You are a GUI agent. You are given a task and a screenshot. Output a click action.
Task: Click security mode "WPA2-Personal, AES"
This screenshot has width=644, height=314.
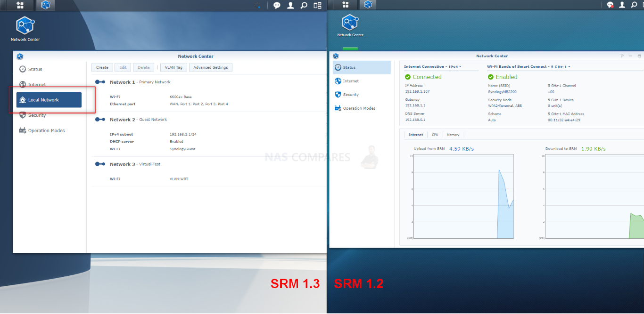pyautogui.click(x=505, y=106)
